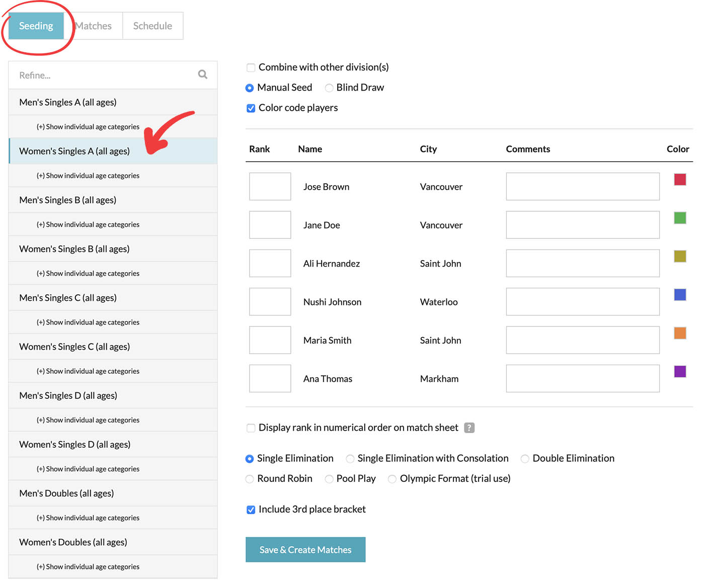Screen dimensions: 713x588
Task: Open the Schedule tab
Action: (152, 26)
